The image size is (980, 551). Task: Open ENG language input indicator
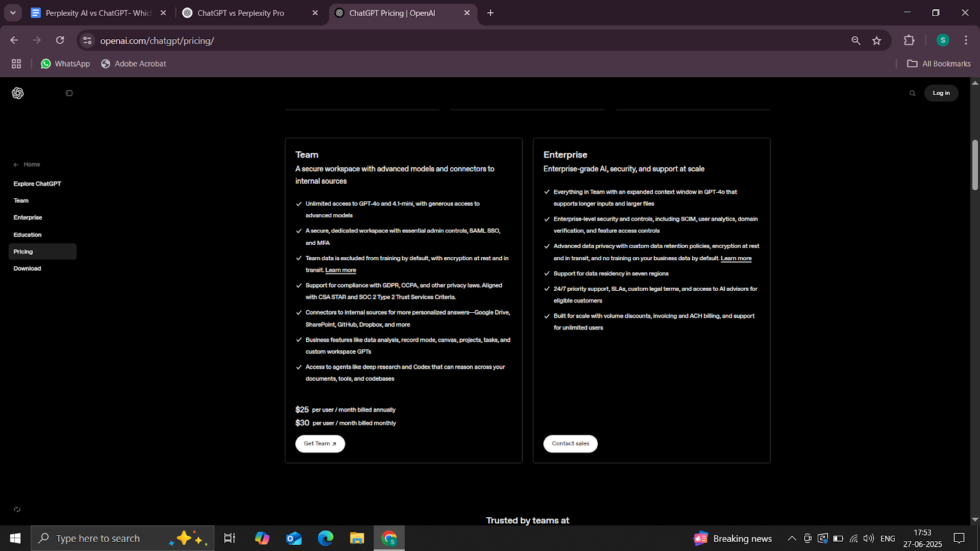[888, 538]
